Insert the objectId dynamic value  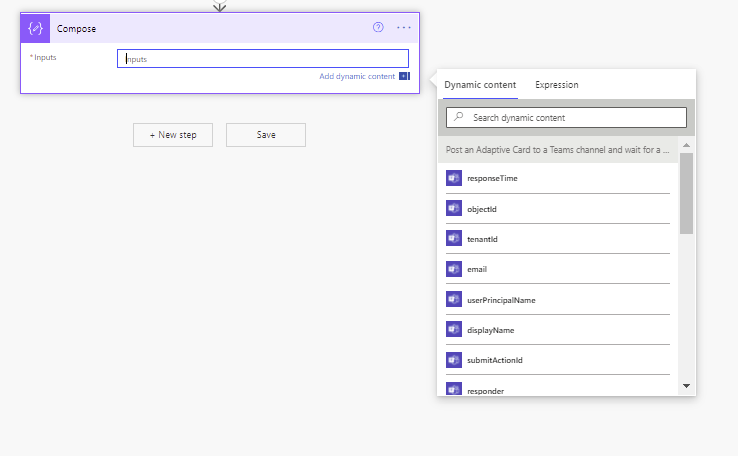coord(558,208)
